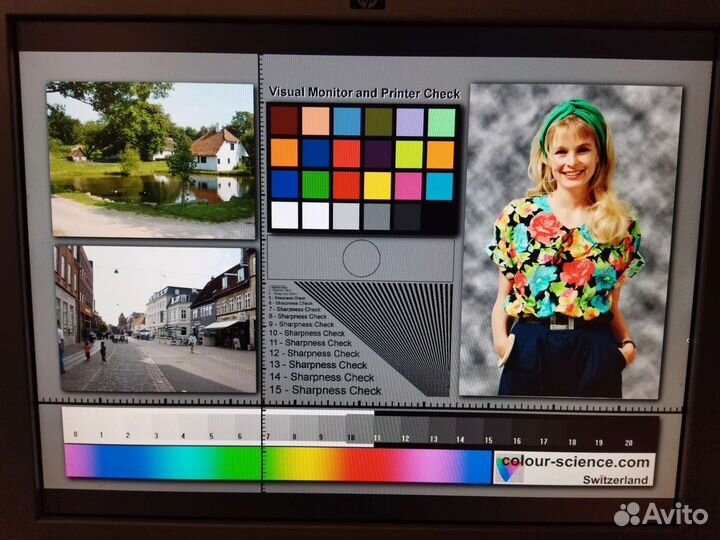Screen dimensions: 720x540
Task: Click grayscale step number 20
Action: click(x=626, y=441)
